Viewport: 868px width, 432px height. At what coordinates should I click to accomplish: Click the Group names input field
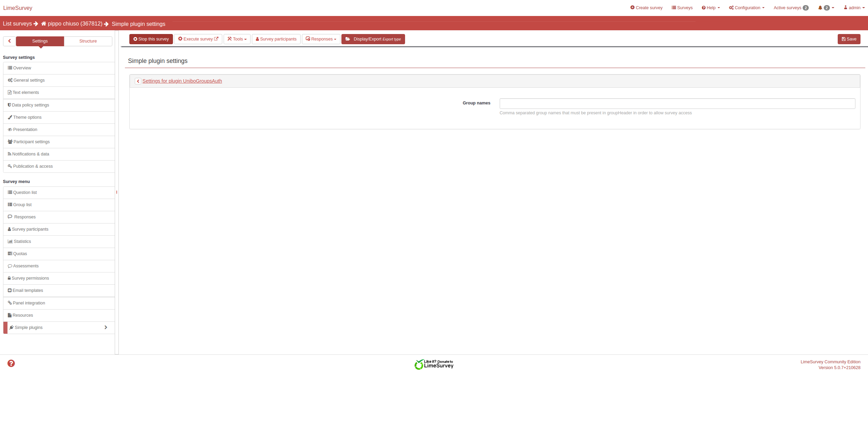coord(677,103)
